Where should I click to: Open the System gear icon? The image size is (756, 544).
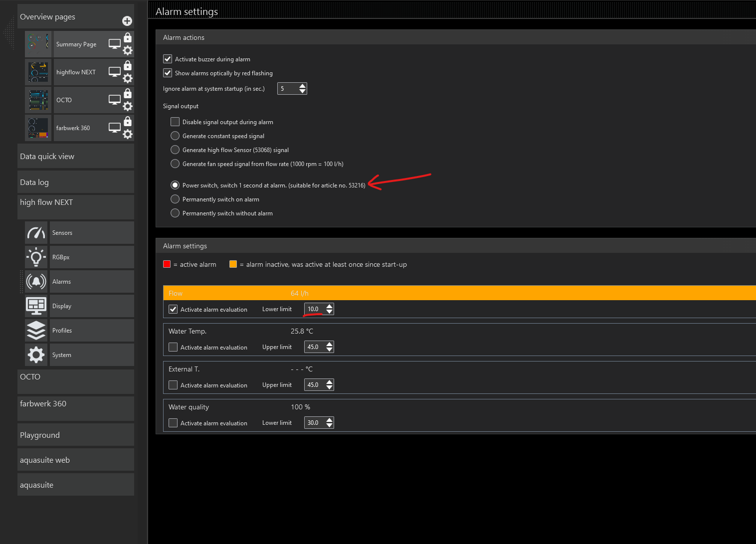tap(36, 355)
